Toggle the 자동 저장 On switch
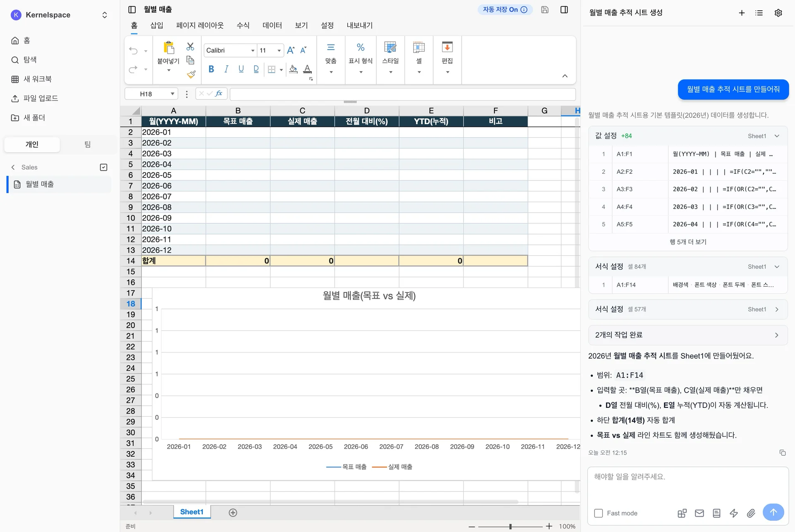This screenshot has width=795, height=532. [505, 10]
